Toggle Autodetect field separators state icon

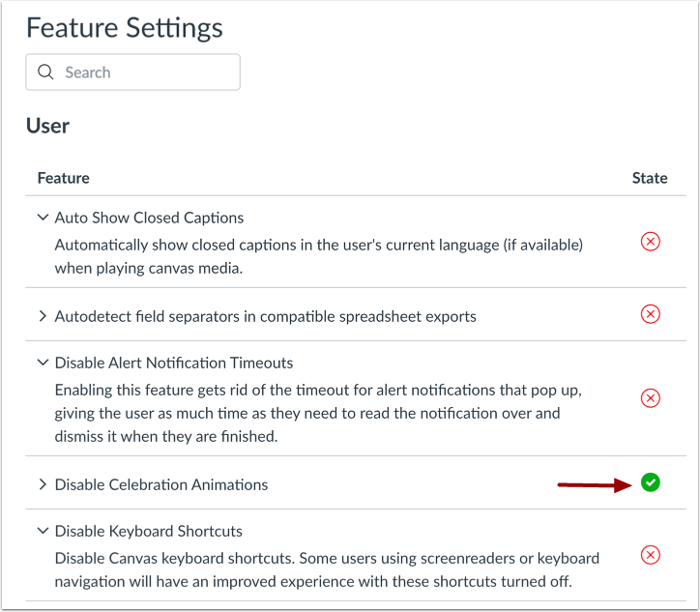click(x=651, y=313)
